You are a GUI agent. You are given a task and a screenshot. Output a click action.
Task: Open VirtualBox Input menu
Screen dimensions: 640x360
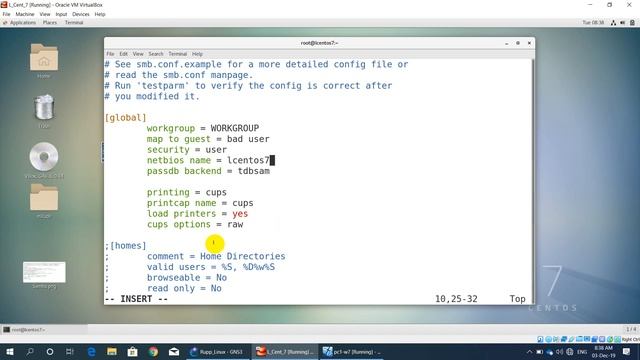[61, 14]
